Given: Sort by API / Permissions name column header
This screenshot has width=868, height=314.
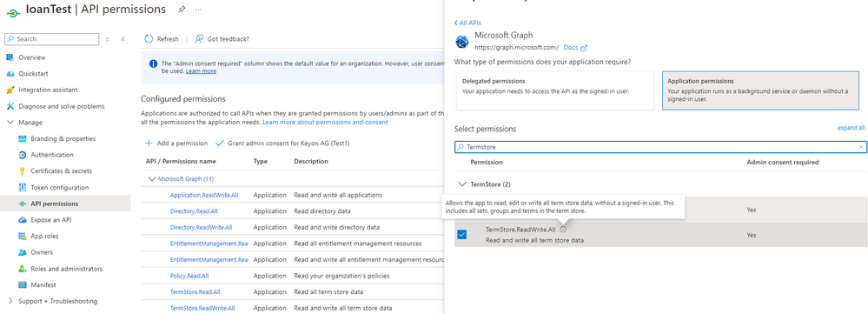Looking at the screenshot, I should [x=181, y=161].
